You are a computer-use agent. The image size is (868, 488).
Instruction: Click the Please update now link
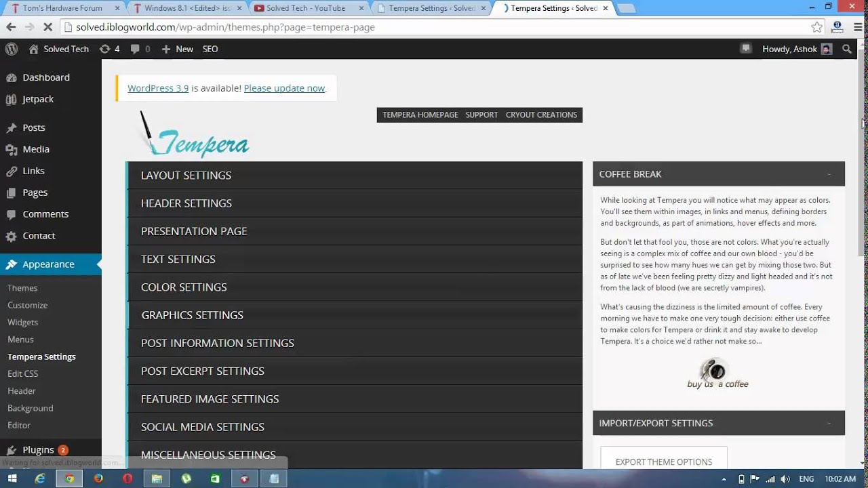click(284, 88)
